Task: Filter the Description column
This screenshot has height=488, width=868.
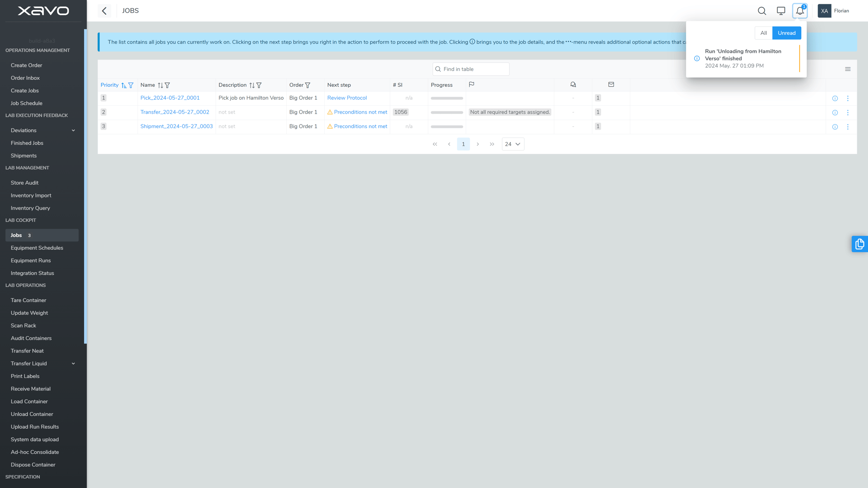Action: (259, 85)
